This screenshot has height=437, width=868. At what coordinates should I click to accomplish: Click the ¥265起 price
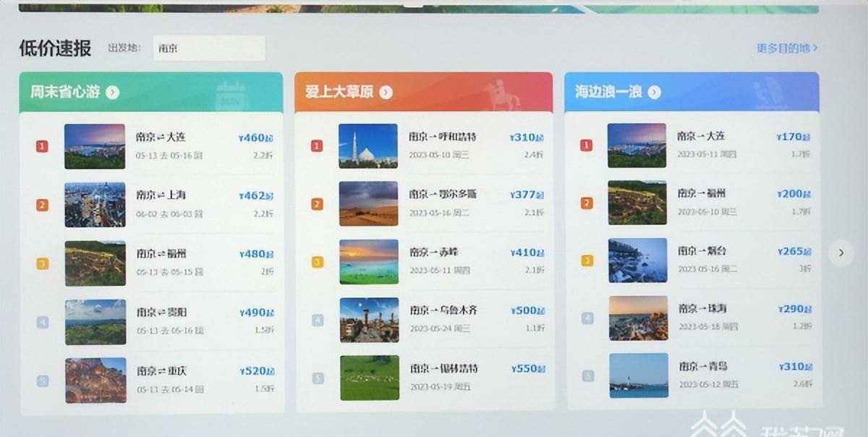pos(795,251)
